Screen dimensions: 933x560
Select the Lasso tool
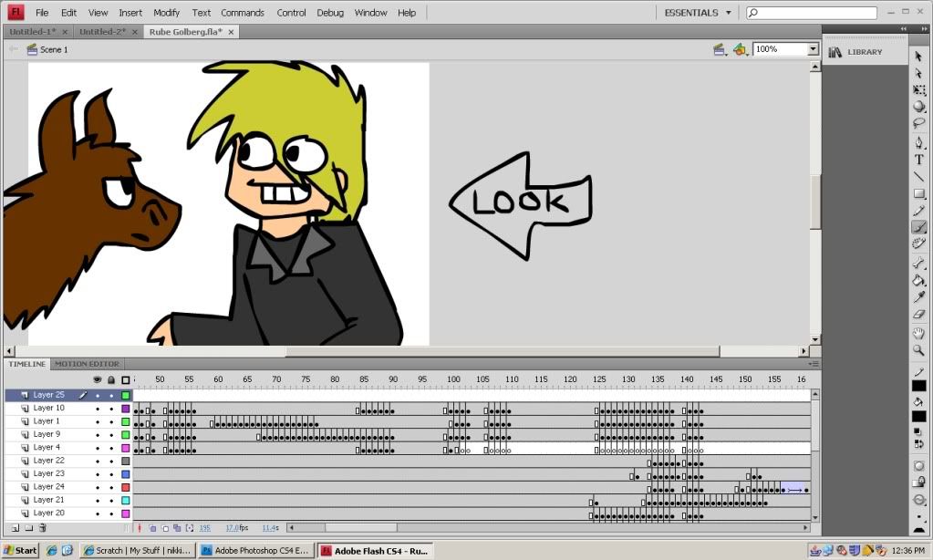coord(919,124)
